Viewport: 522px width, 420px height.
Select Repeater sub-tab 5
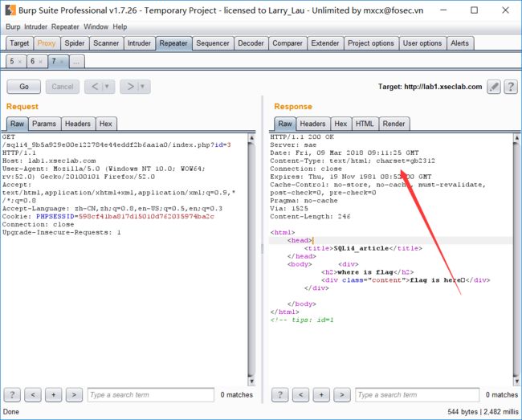click(x=12, y=61)
